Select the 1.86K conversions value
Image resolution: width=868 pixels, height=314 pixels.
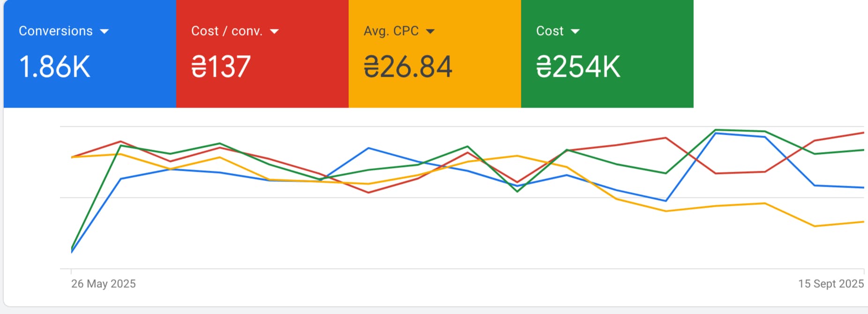(x=54, y=66)
